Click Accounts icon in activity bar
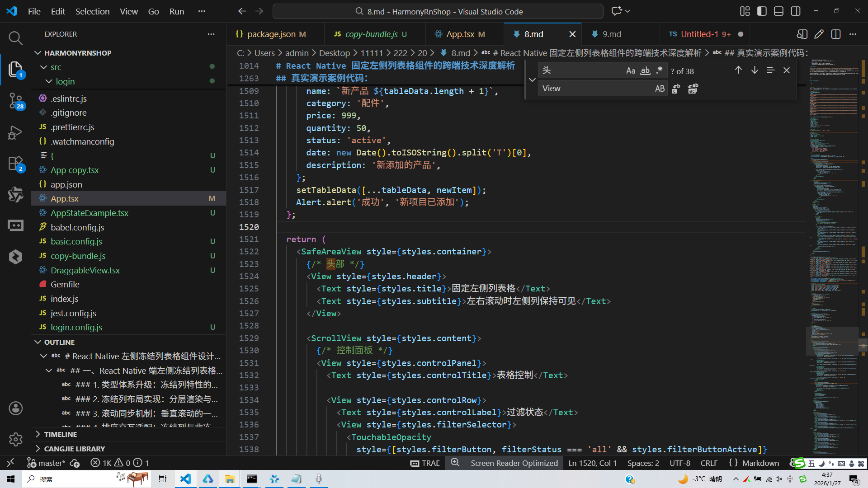 tap(15, 408)
